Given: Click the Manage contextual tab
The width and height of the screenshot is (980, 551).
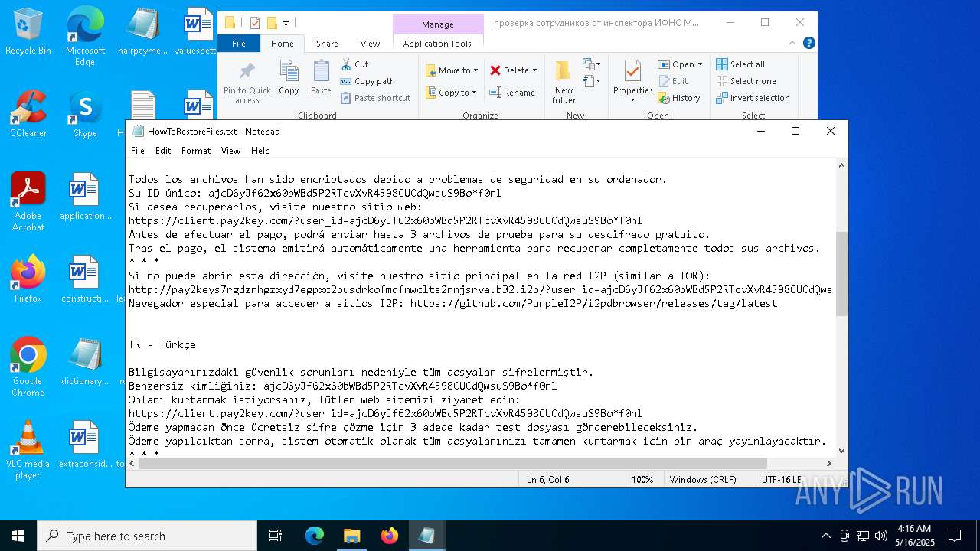Looking at the screenshot, I should pos(438,24).
